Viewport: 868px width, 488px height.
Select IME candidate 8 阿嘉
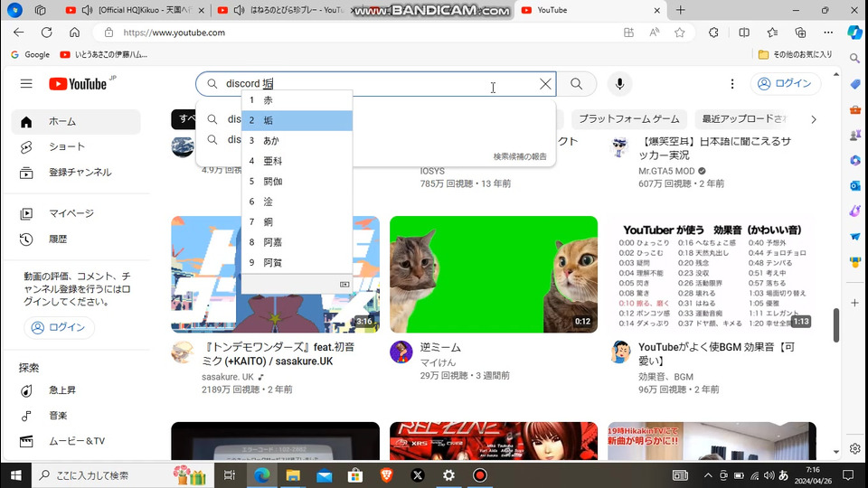click(297, 242)
